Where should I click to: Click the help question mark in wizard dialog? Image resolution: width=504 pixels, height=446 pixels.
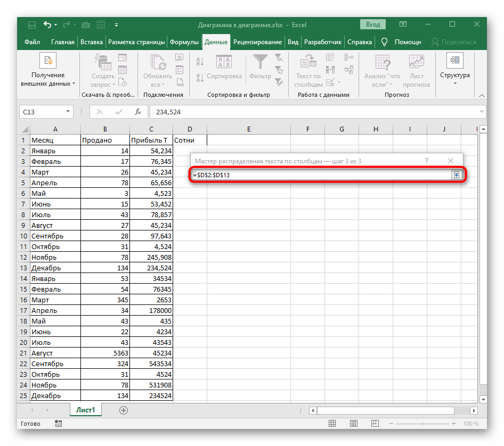(x=427, y=161)
